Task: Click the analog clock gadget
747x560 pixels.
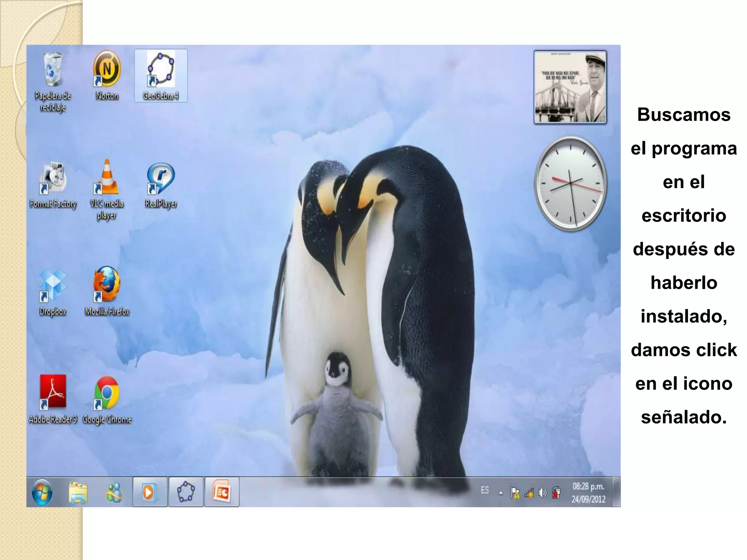Action: pos(570,183)
